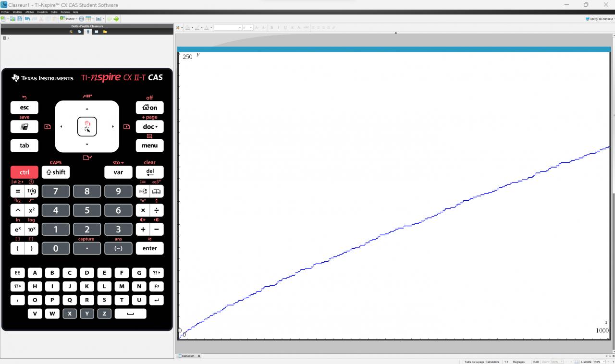Click the touchpad up arrow

pyautogui.click(x=87, y=109)
